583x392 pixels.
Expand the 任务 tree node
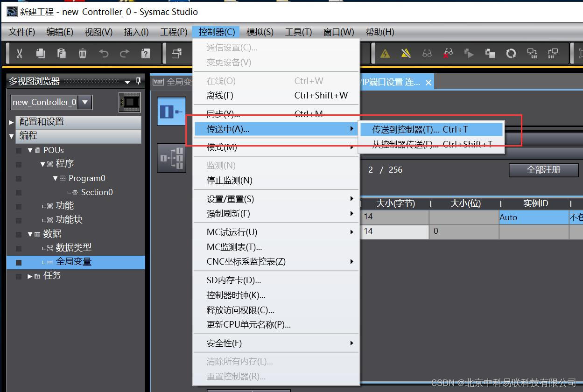(x=30, y=276)
